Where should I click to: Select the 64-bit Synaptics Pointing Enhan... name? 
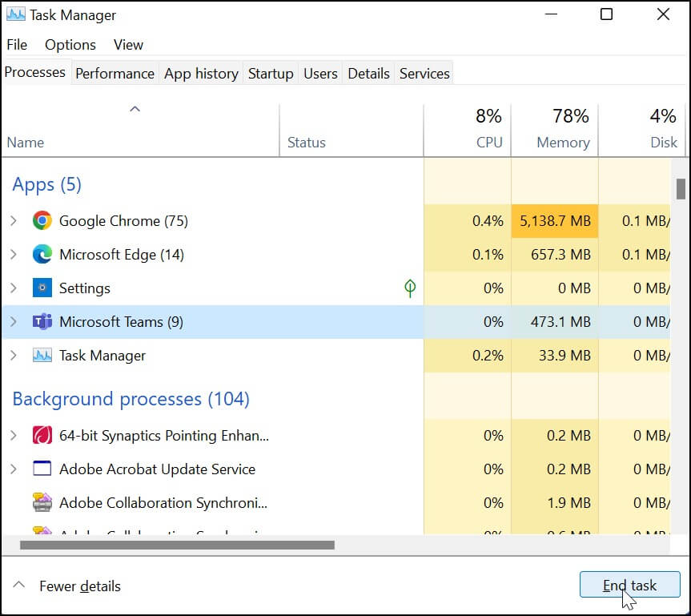point(164,436)
